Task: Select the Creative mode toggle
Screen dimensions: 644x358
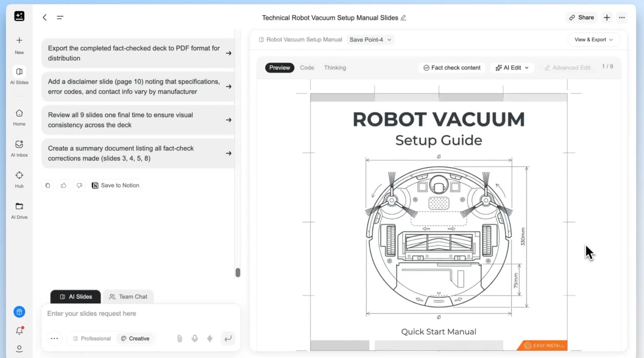Action: click(x=135, y=338)
